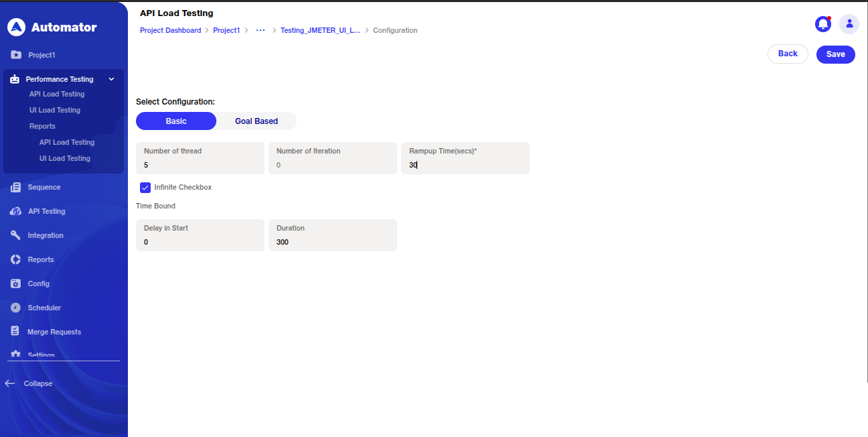Go to Project1 breadcrumb link

[x=226, y=30]
